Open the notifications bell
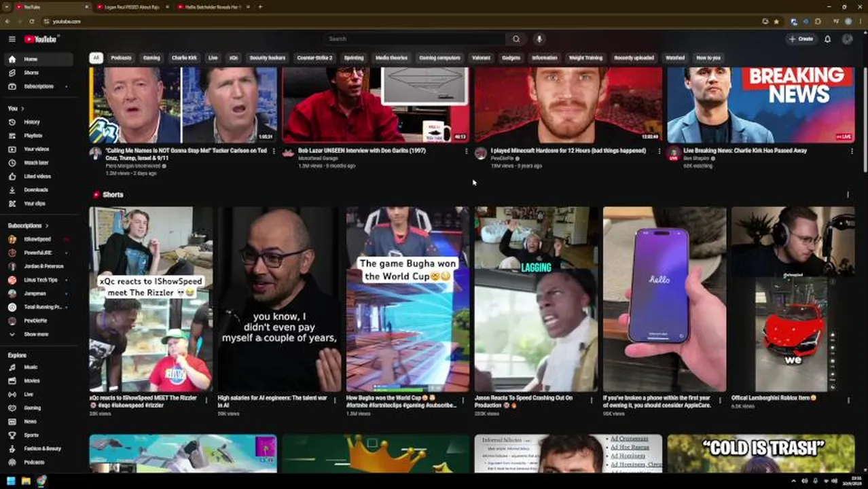This screenshot has height=489, width=868. point(827,39)
